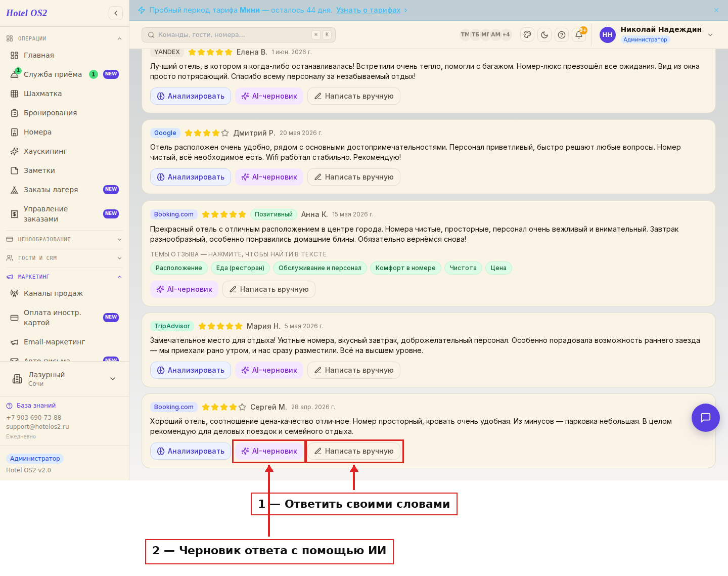The height and width of the screenshot is (576, 728).
Task: Analyze Сергей М. review
Action: coord(191,451)
